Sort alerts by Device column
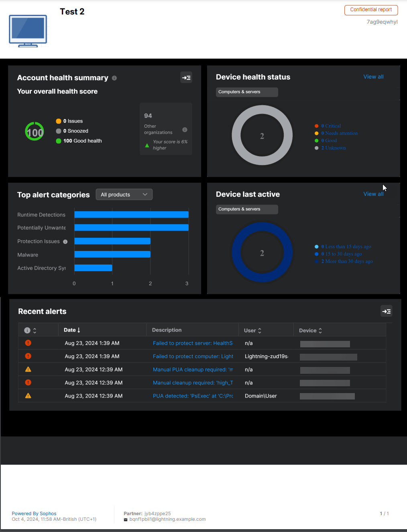 pos(311,330)
